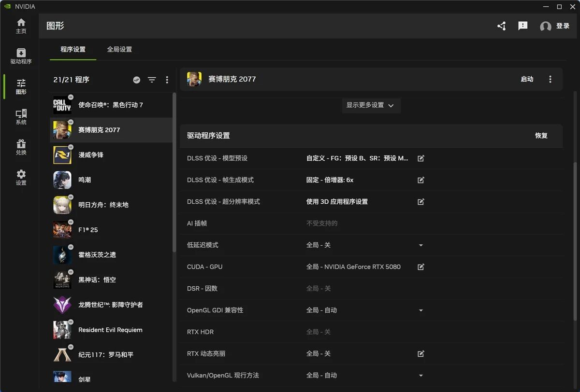
Task: Click value 固定 - 倍增器: 6x
Action: click(330, 180)
